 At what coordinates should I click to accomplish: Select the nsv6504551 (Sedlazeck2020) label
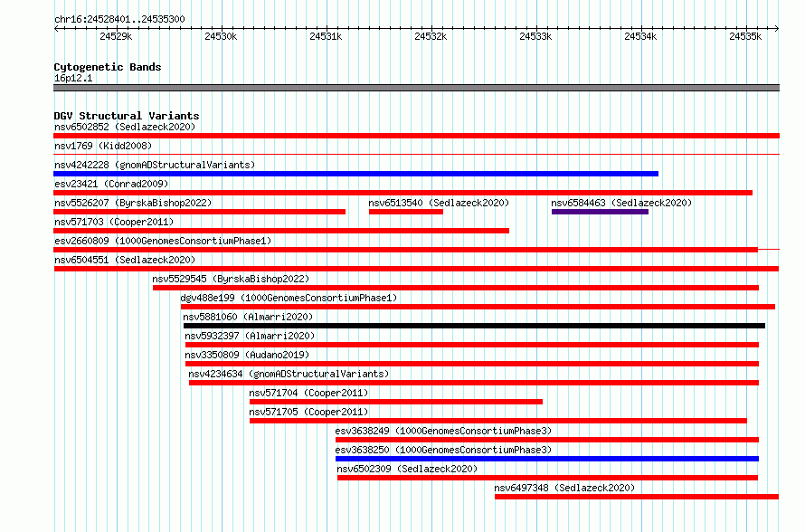pyautogui.click(x=125, y=260)
